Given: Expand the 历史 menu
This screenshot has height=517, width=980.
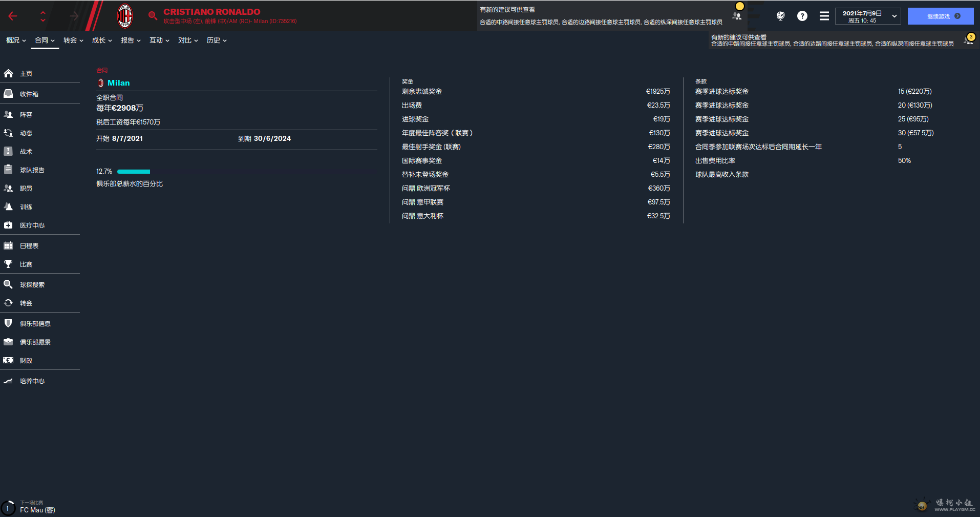Looking at the screenshot, I should 217,40.
